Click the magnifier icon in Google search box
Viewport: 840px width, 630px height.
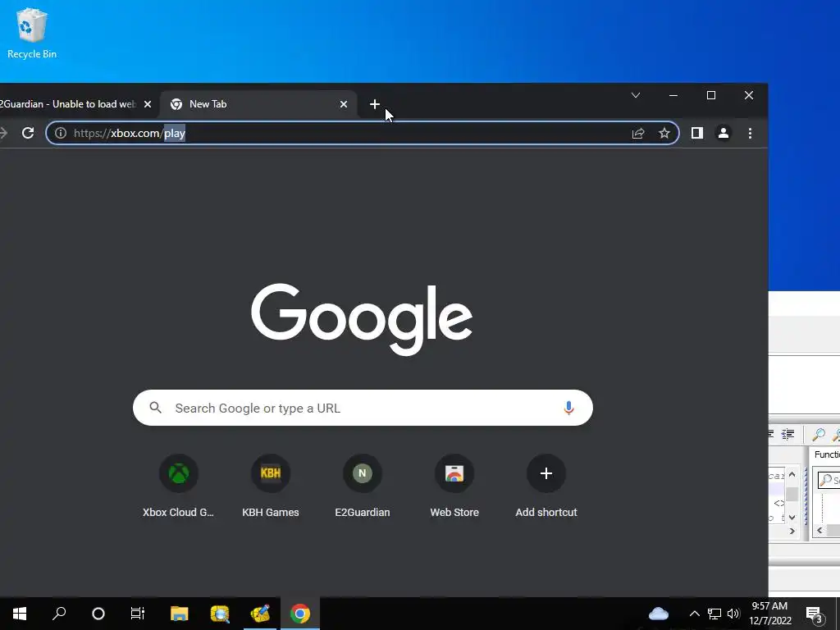[155, 408]
